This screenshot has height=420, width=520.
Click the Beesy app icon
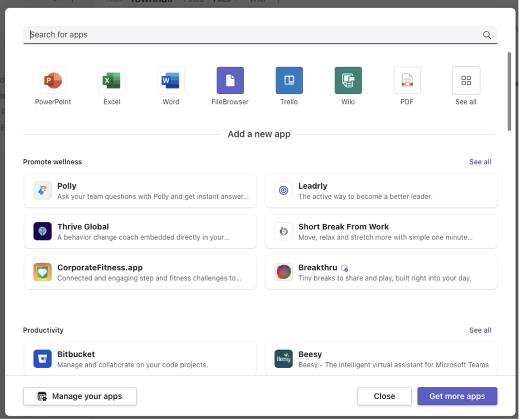pyautogui.click(x=283, y=359)
